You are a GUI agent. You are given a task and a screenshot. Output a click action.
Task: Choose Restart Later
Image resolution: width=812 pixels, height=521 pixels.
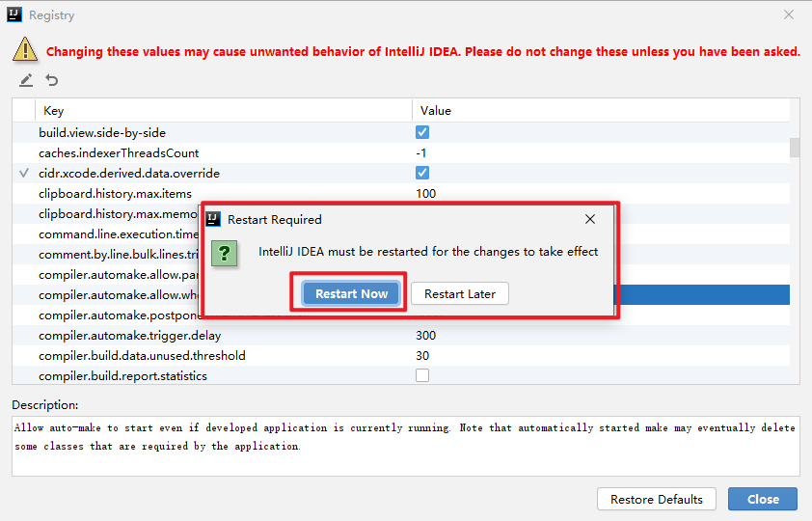(460, 294)
